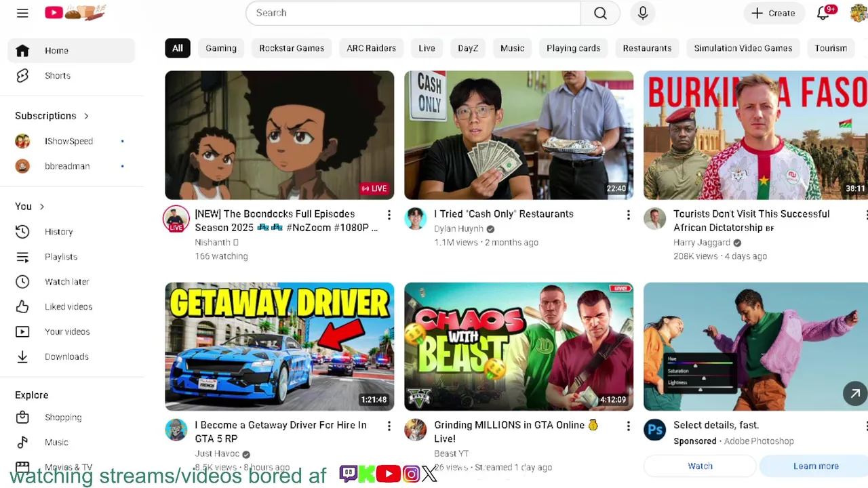This screenshot has height=488, width=868.
Task: Select the Simulation Video Games chip
Action: click(x=743, y=48)
